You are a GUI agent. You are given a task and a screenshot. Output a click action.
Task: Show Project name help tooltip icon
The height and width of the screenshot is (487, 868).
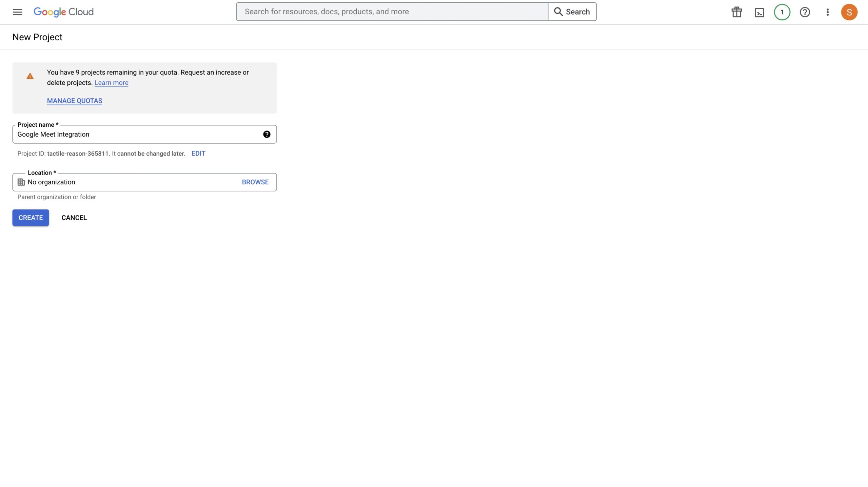point(267,134)
